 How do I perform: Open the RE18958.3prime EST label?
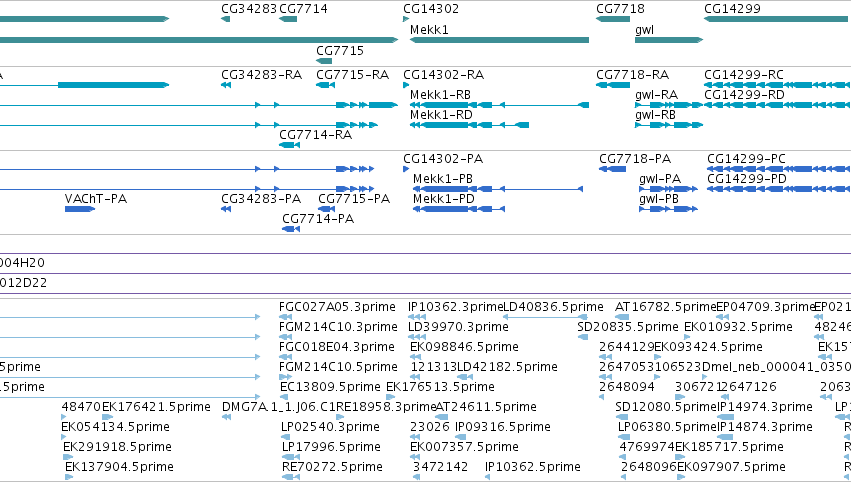click(386, 408)
